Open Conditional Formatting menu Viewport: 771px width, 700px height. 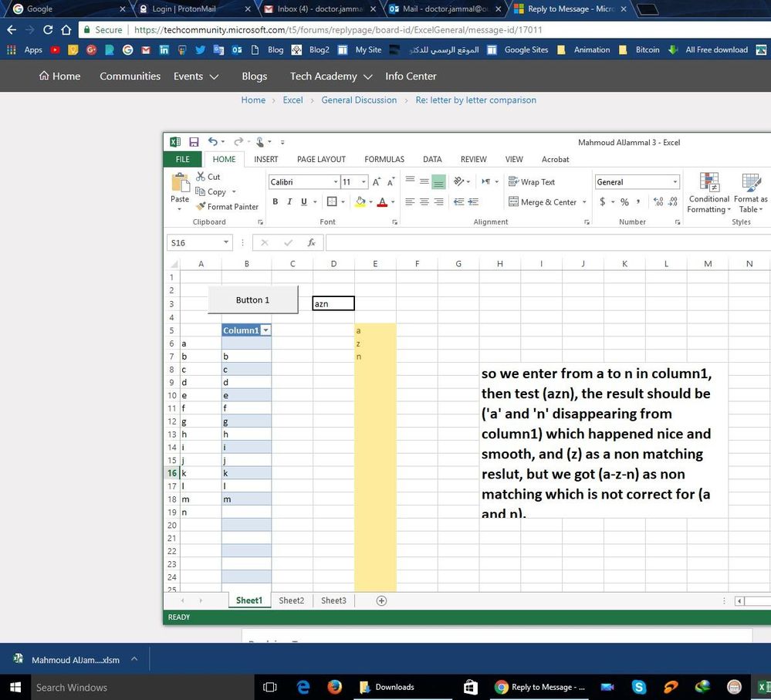coord(709,193)
